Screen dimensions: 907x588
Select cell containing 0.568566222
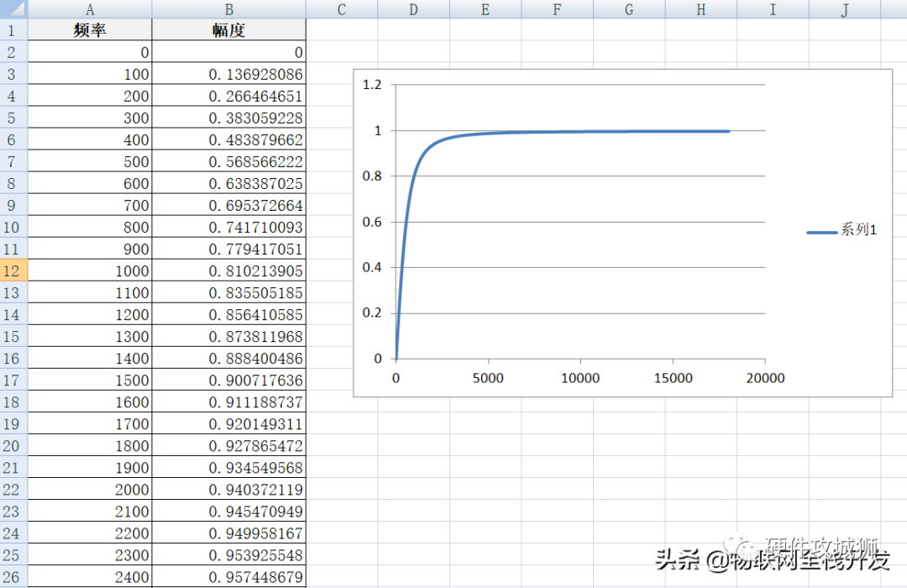tap(229, 161)
